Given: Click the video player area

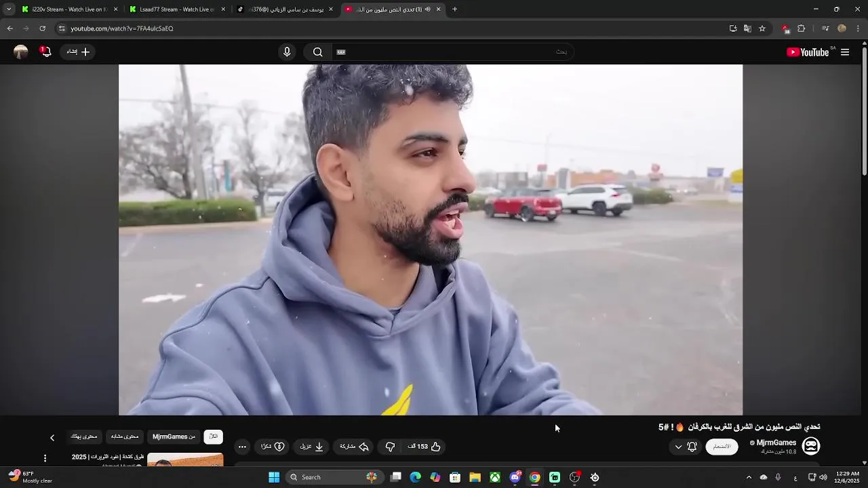Looking at the screenshot, I should pyautogui.click(x=431, y=240).
